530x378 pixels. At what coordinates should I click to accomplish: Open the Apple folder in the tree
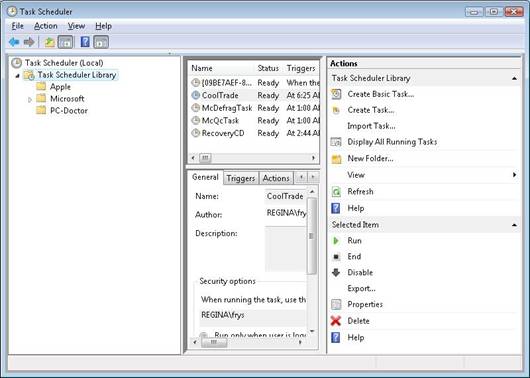60,87
